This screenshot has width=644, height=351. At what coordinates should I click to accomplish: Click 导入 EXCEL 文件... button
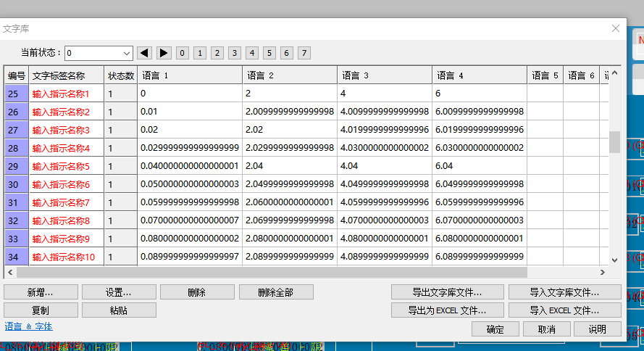564,310
